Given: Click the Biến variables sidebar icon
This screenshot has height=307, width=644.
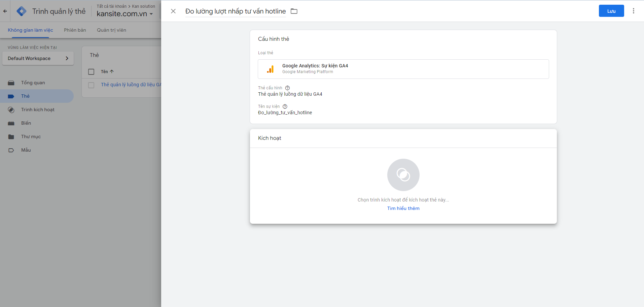Looking at the screenshot, I should tap(11, 123).
